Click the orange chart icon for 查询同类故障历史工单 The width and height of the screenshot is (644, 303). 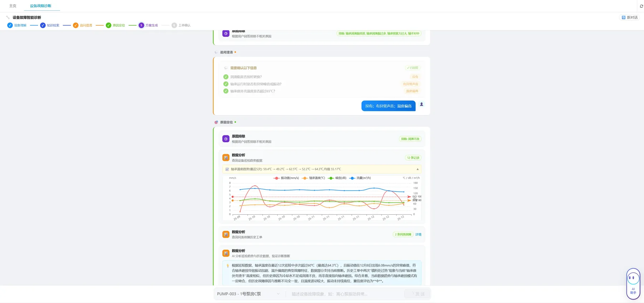click(x=226, y=234)
